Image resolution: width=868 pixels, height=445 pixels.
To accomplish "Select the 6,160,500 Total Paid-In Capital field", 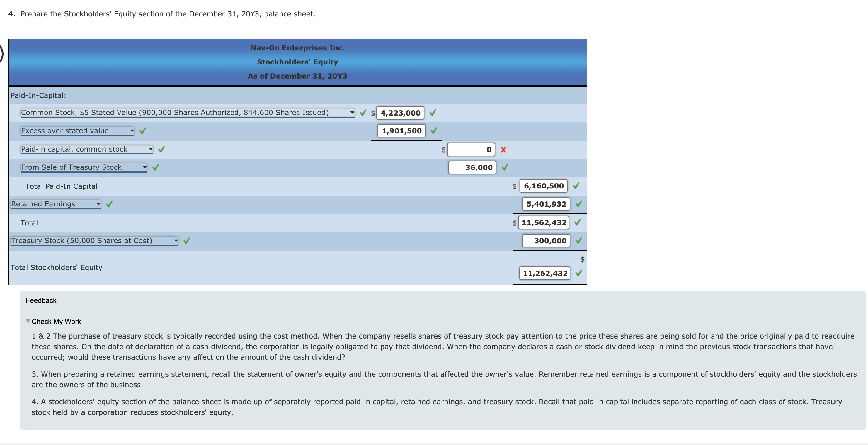I will click(544, 186).
